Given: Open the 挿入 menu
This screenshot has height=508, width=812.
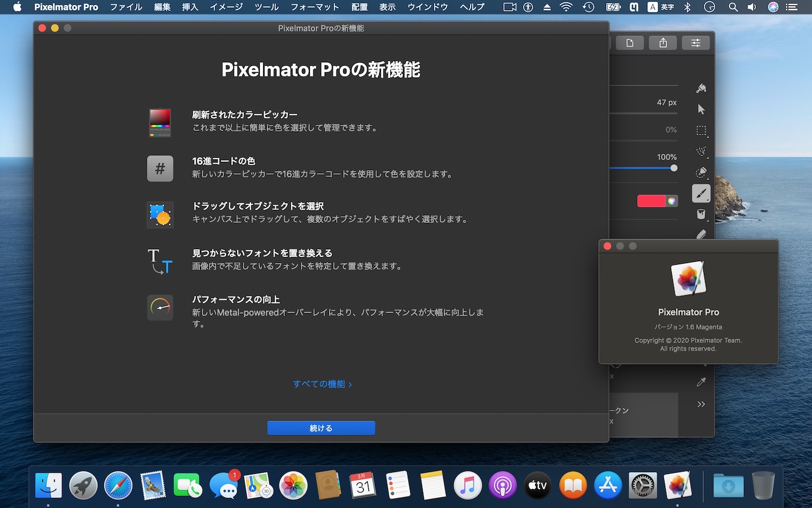Looking at the screenshot, I should tap(190, 7).
